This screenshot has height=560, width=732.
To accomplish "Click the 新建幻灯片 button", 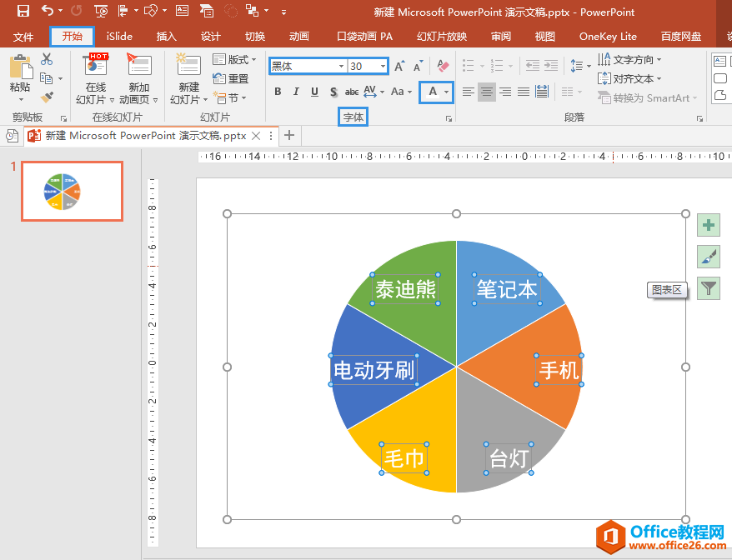I will 188,80.
